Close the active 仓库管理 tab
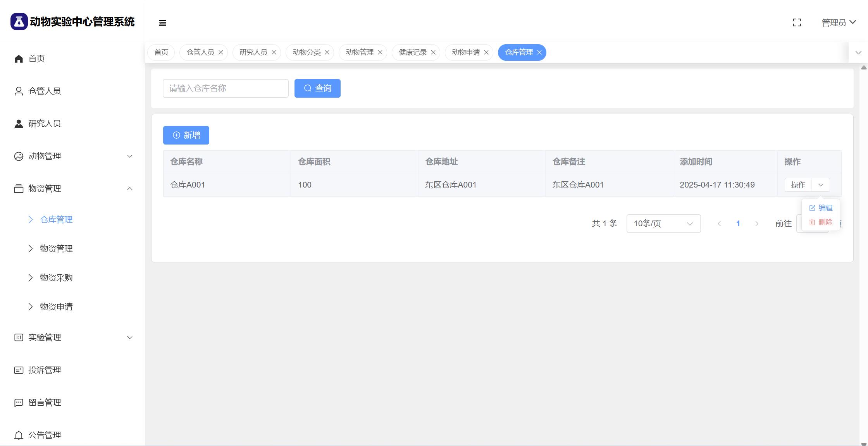The image size is (868, 446). pyautogui.click(x=539, y=52)
